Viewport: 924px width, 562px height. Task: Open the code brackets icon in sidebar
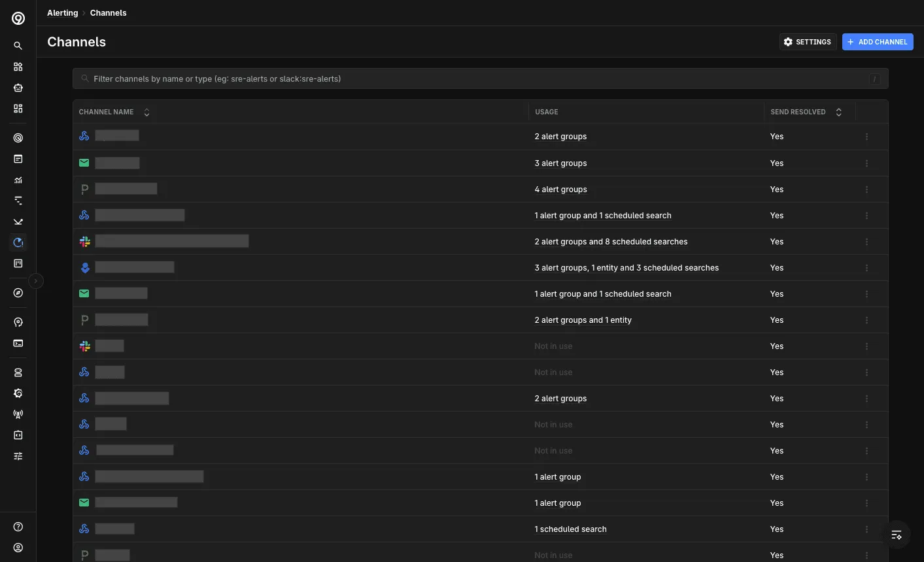(x=18, y=435)
